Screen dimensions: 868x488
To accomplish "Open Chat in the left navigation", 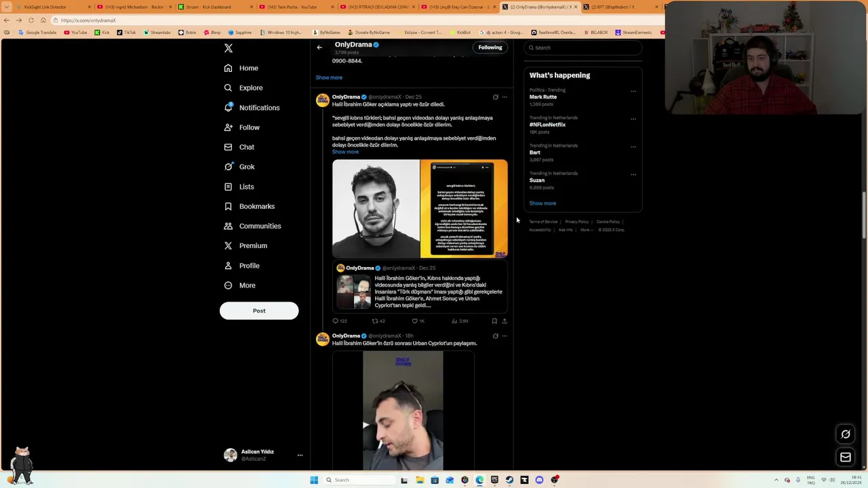I will tap(239, 147).
